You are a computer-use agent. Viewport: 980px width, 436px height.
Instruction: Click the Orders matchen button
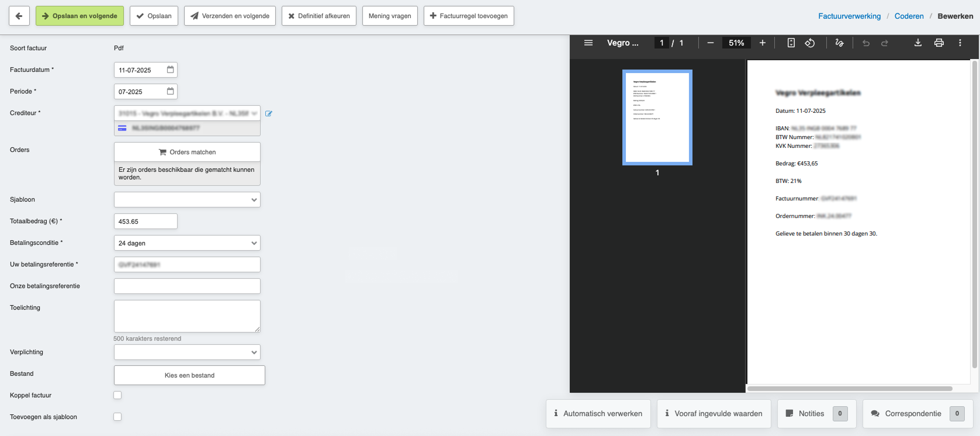coord(187,152)
